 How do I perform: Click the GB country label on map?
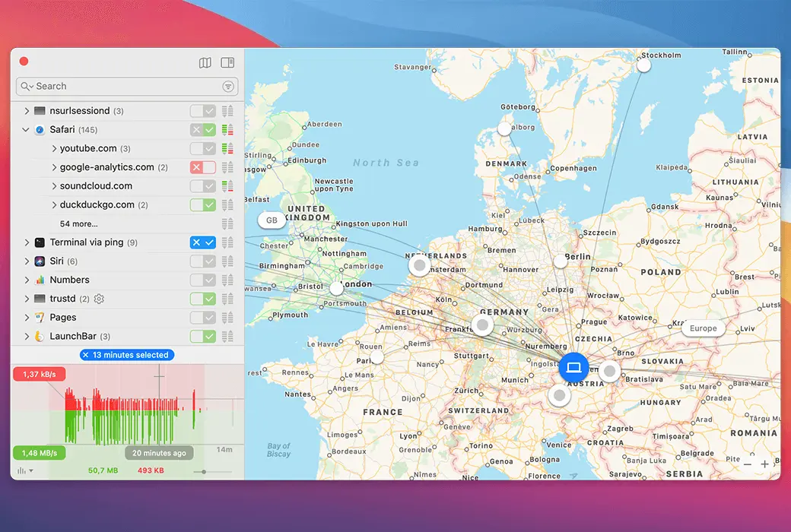[x=272, y=220]
